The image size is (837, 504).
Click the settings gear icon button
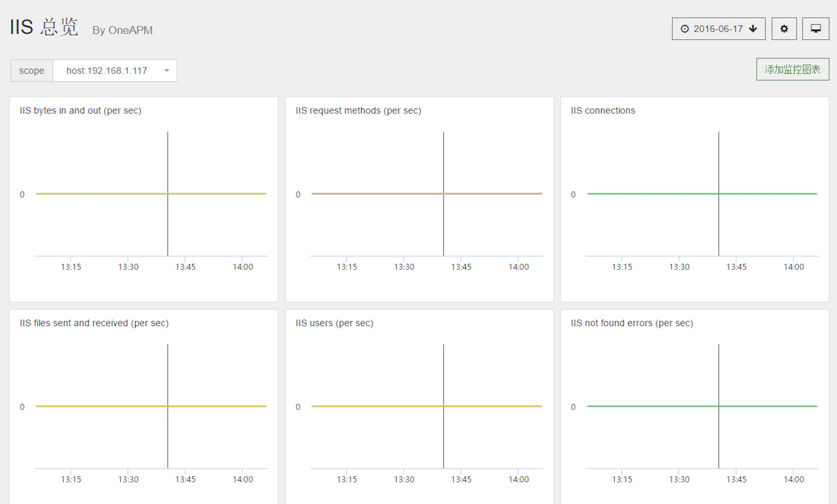click(784, 29)
